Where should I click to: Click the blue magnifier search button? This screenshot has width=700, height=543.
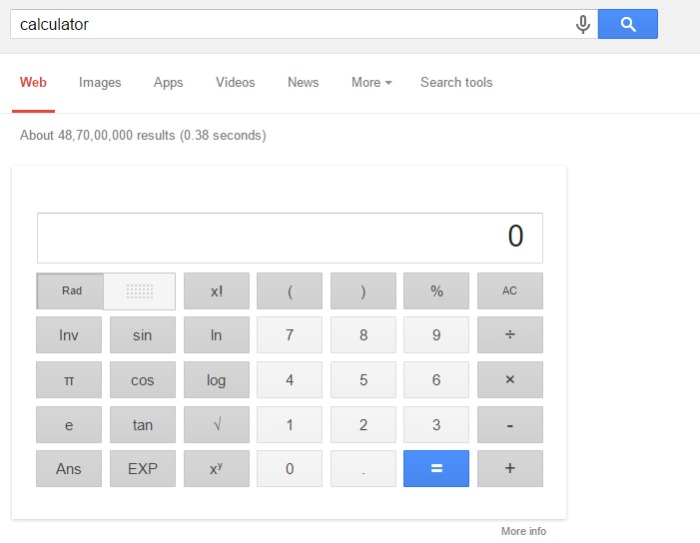click(628, 24)
